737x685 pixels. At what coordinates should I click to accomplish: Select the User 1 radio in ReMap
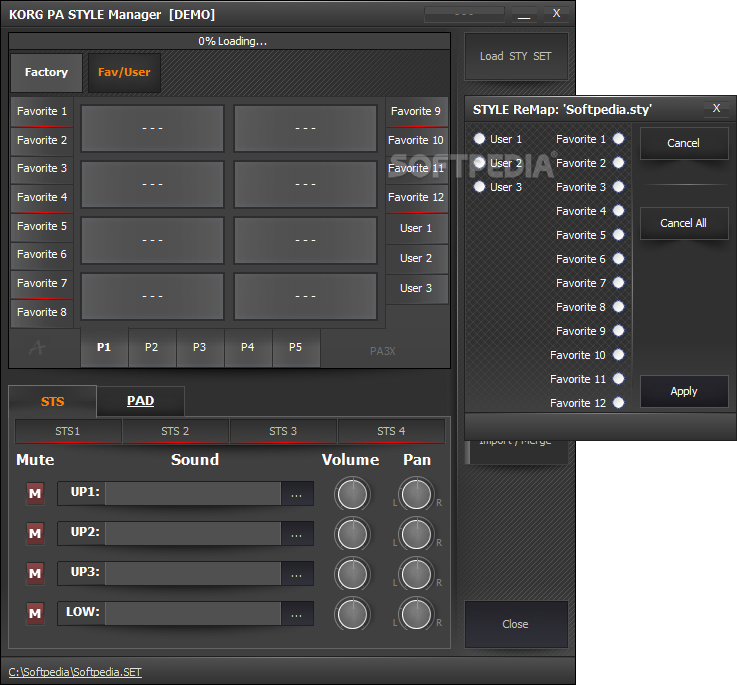point(479,139)
